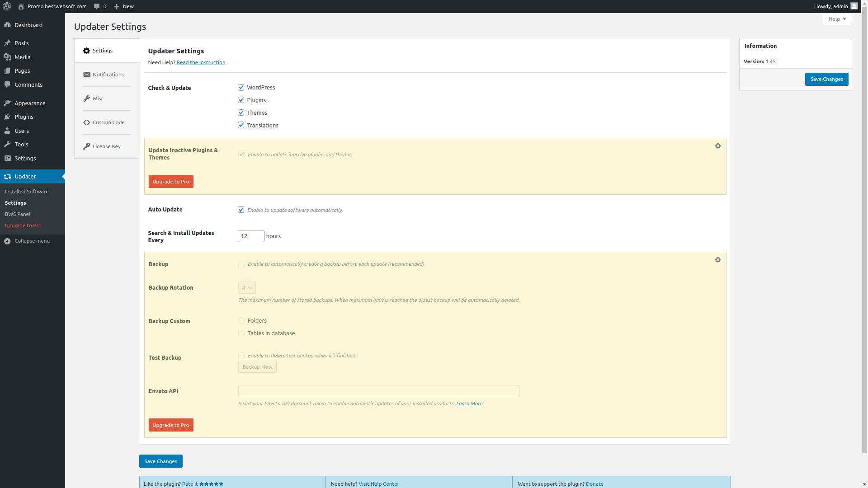The height and width of the screenshot is (488, 868).
Task: Click the WordPress logo in admin bar
Action: pos(6,6)
